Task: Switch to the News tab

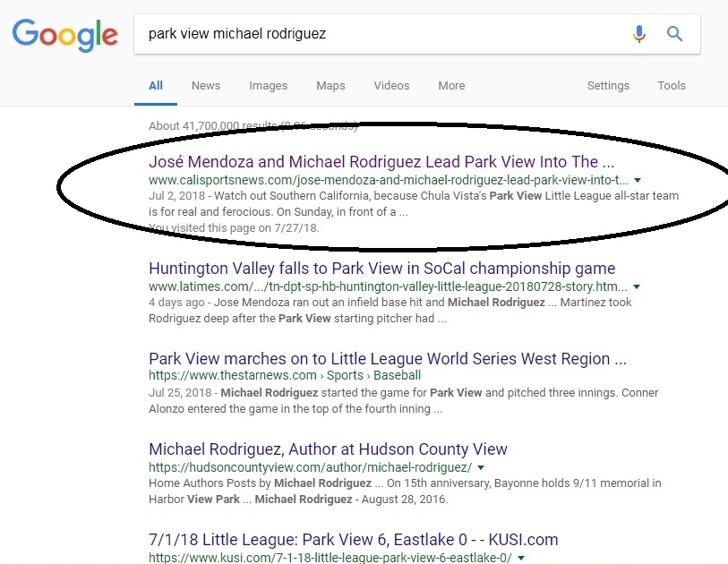Action: pos(206,85)
